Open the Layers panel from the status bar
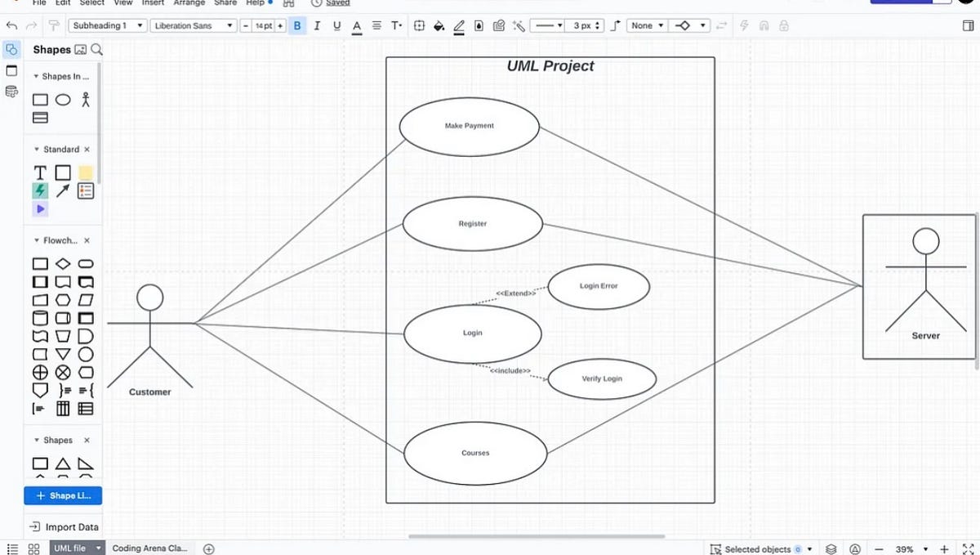 (x=831, y=548)
